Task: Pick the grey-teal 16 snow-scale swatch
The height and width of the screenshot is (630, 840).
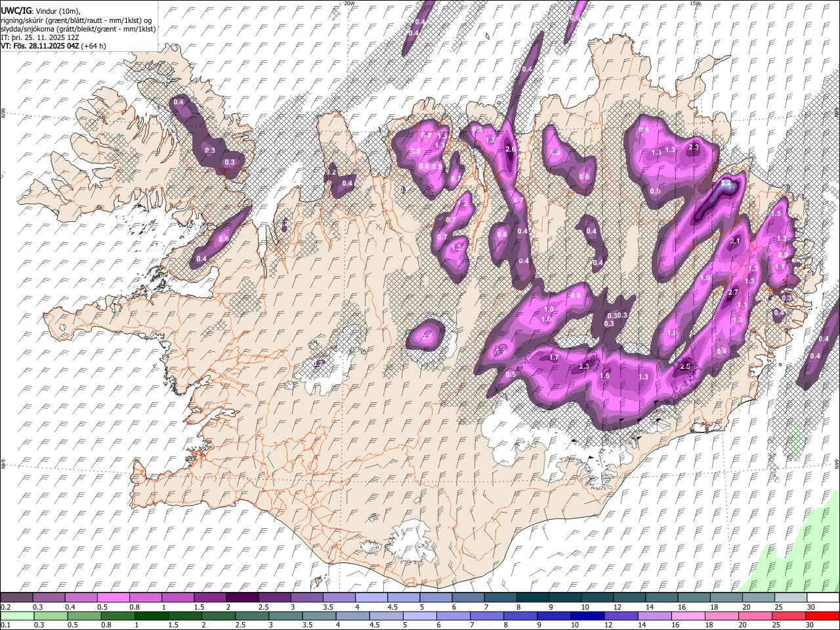Action: [x=693, y=598]
